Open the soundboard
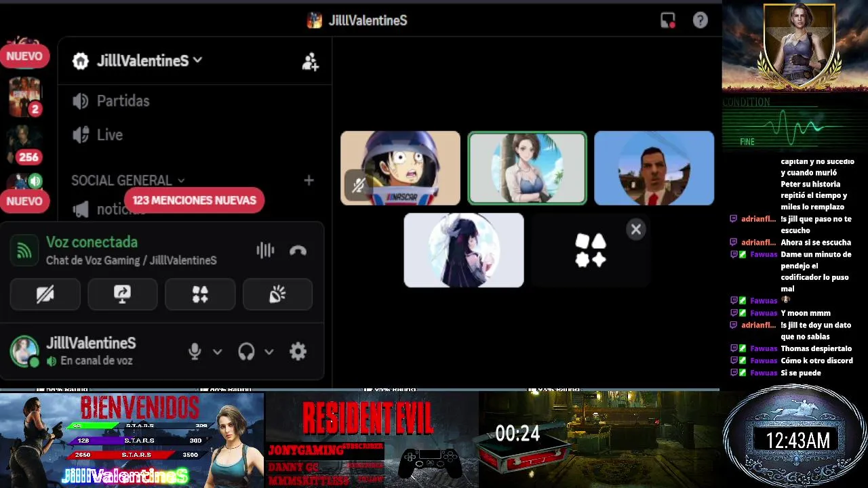Screen dimensions: 868x488 277,294
